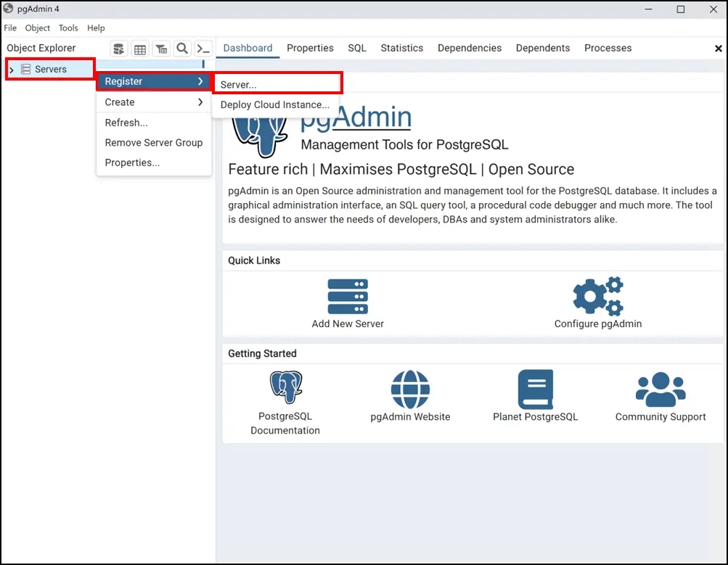Click the Object Explorer panel title
Viewport: 728px width, 565px height.
(41, 49)
